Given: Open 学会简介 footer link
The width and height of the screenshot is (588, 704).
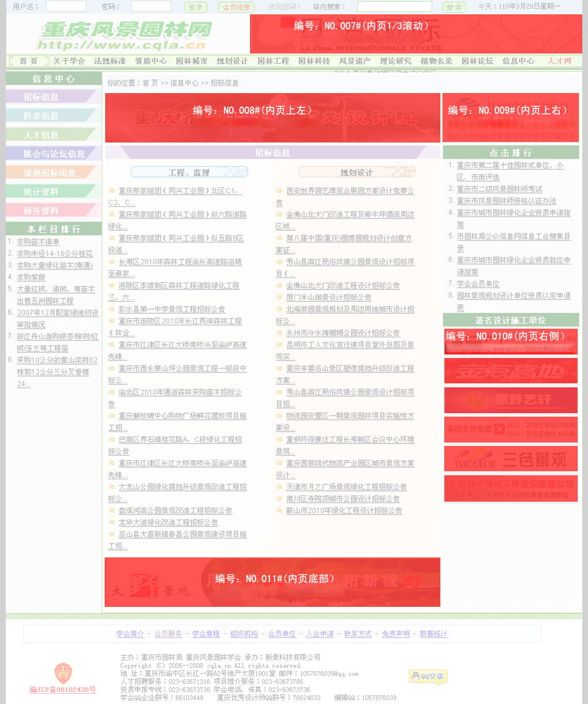Looking at the screenshot, I should pyautogui.click(x=130, y=634).
